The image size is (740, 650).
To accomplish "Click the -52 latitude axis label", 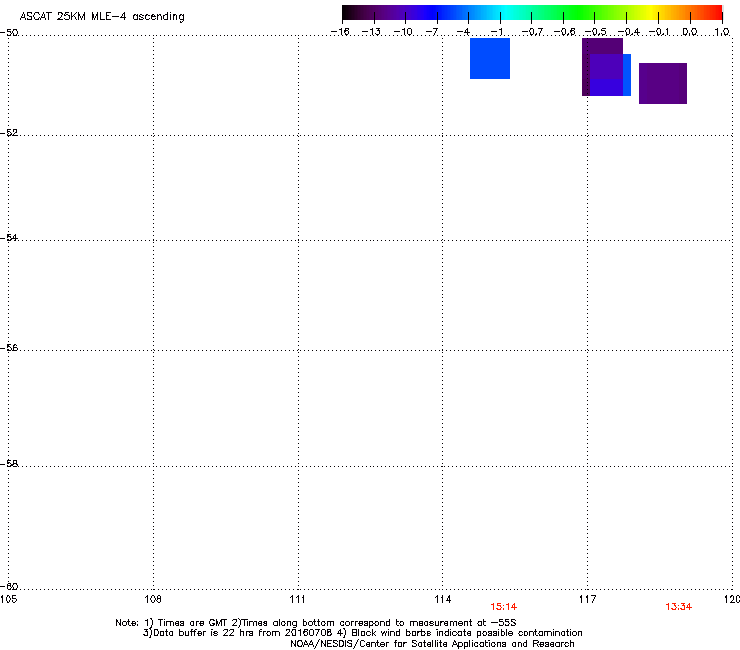I will coord(9,133).
